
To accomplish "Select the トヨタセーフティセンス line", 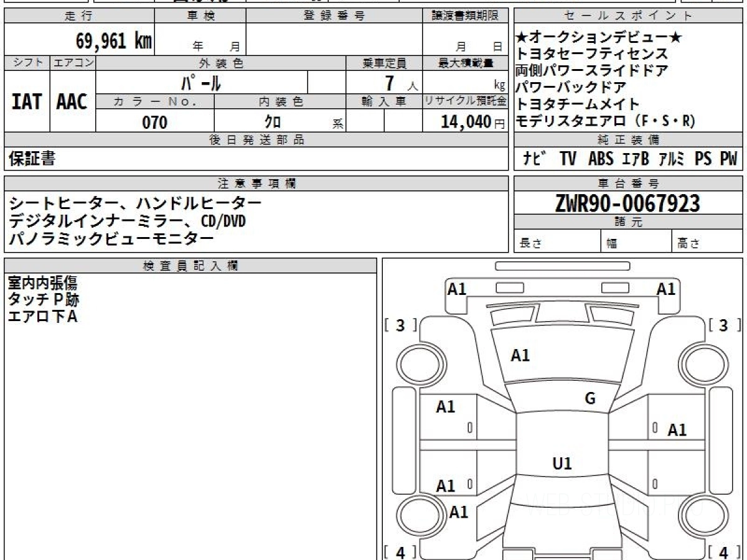I will [591, 54].
